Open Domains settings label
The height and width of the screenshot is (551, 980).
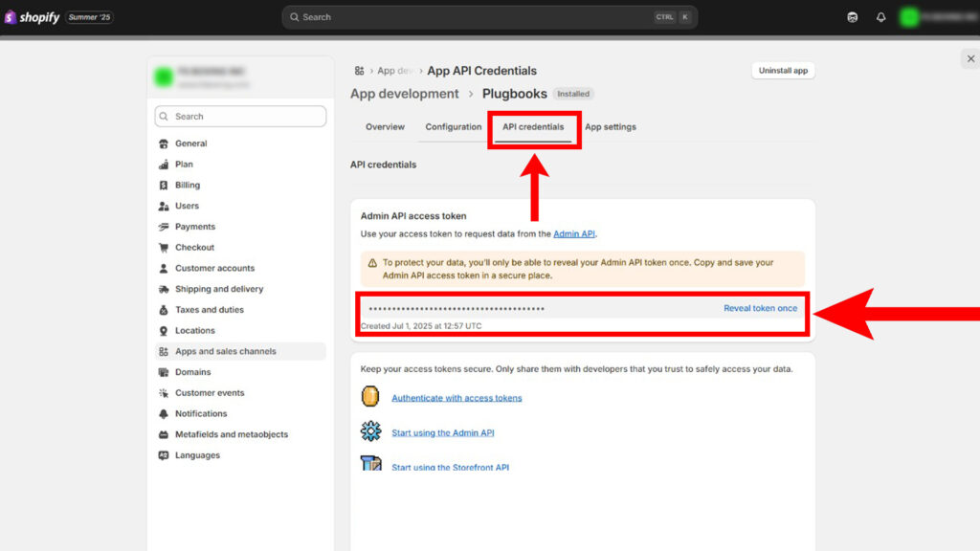(x=193, y=372)
